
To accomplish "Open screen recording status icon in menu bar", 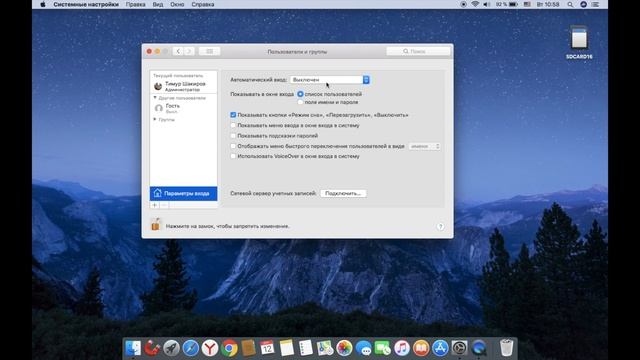I will pos(463,4).
